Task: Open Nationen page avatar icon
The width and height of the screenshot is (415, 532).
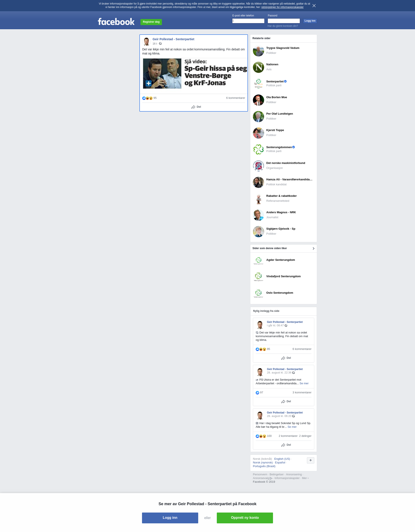Action: tap(258, 67)
